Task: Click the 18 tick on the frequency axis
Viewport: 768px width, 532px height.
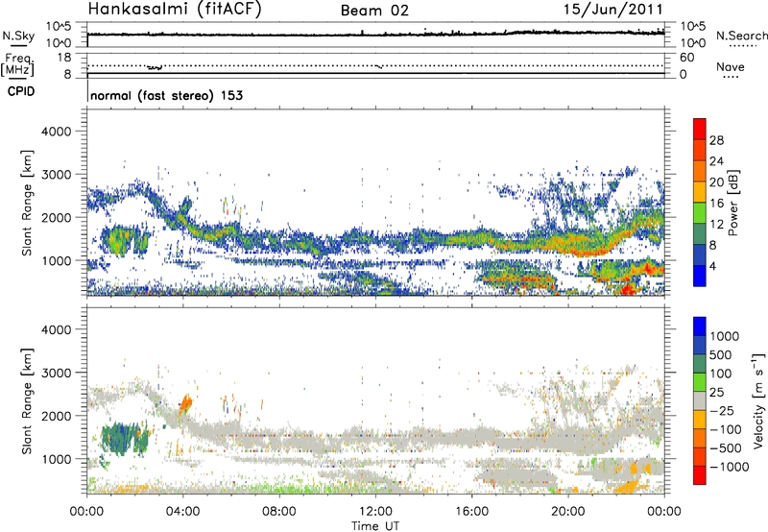Action: pyautogui.click(x=64, y=58)
